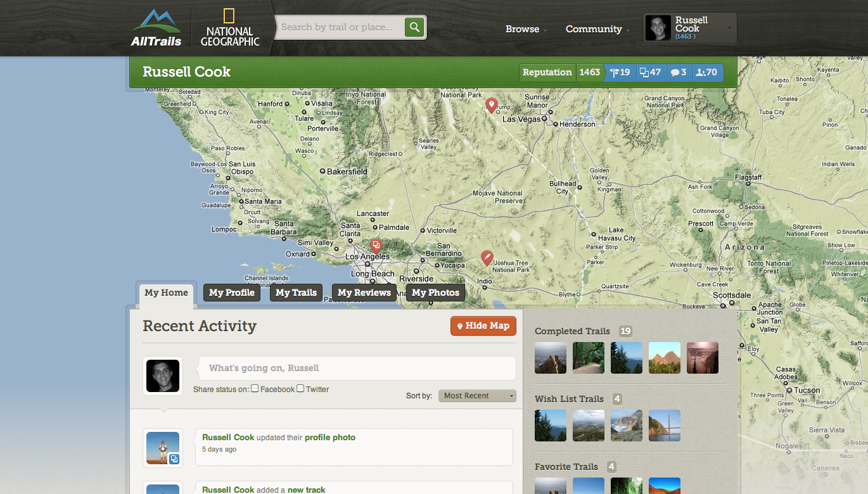Open the pink-red completed trail thumbnail

pos(703,358)
